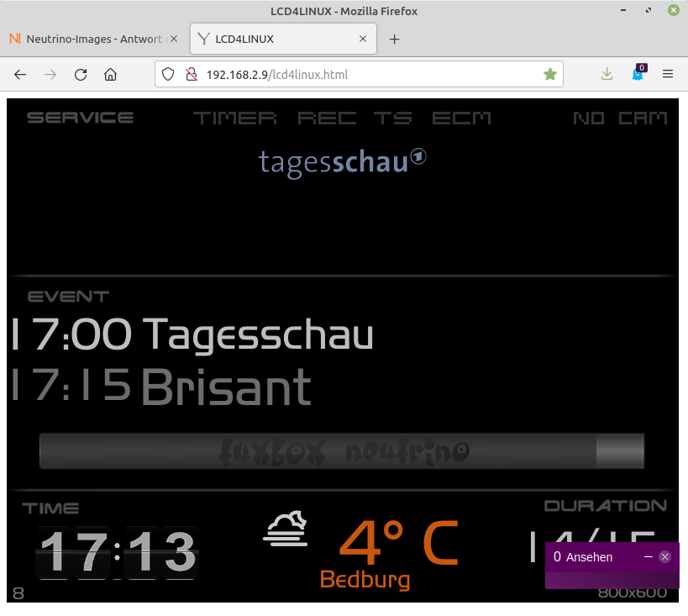The height and width of the screenshot is (616, 688).
Task: Close the Neutrino-Images tab
Action: click(x=174, y=39)
